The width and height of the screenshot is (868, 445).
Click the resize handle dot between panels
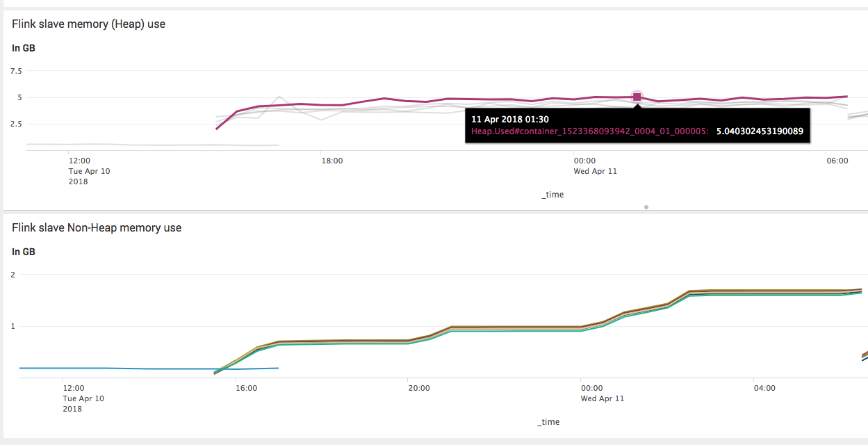click(646, 207)
